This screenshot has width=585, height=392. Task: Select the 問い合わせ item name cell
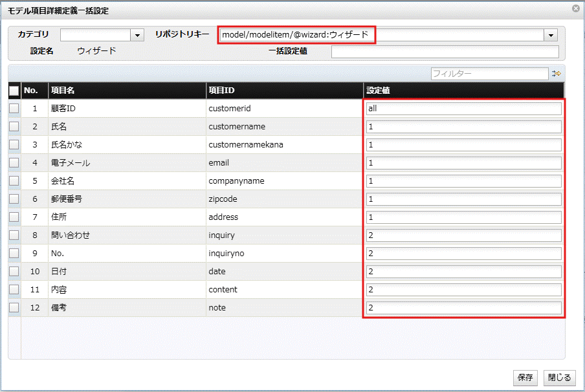coord(127,235)
